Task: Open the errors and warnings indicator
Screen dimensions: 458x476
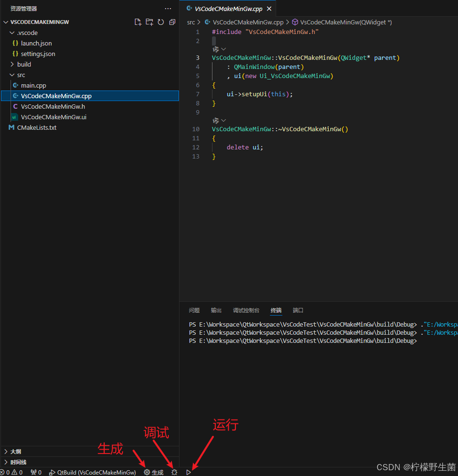Action: tap(11, 472)
